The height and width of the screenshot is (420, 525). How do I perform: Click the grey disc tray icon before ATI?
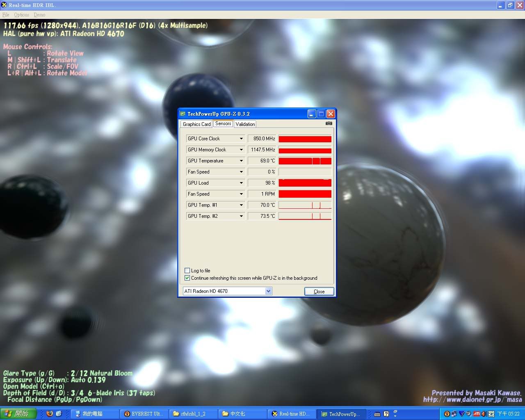click(x=469, y=413)
